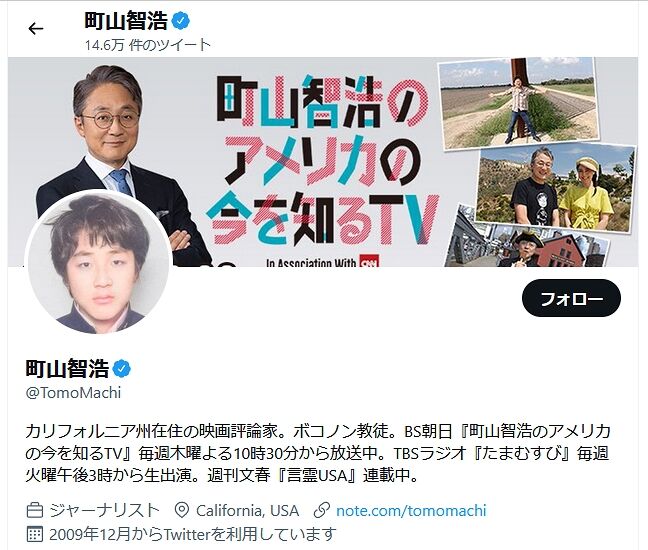Image resolution: width=648 pixels, height=550 pixels.
Task: Click the 14.6万 件のツイート count
Action: (x=148, y=45)
